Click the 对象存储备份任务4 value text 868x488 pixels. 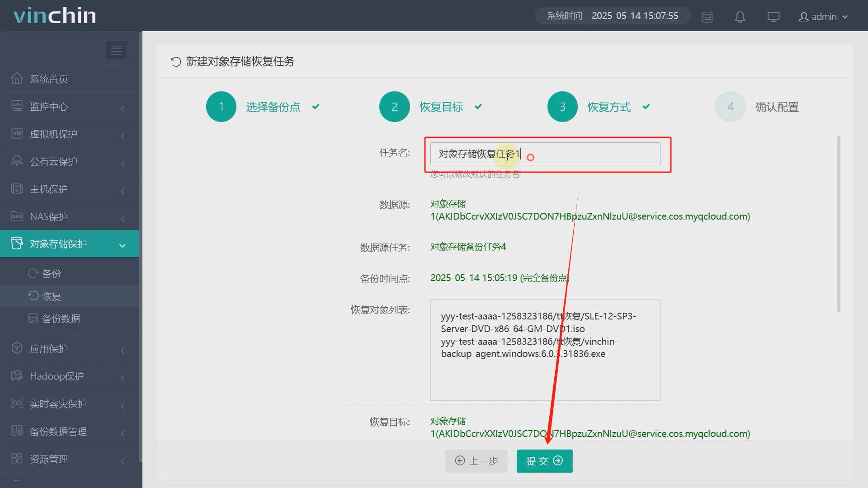click(x=468, y=247)
